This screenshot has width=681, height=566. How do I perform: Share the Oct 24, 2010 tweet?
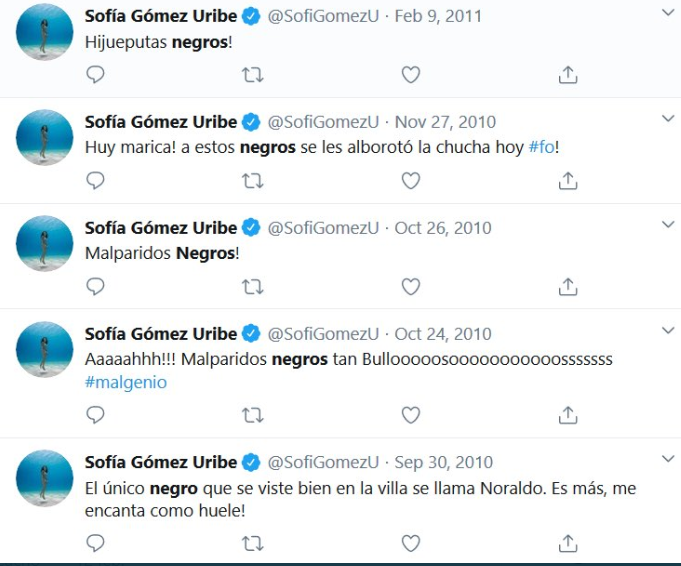coord(567,414)
